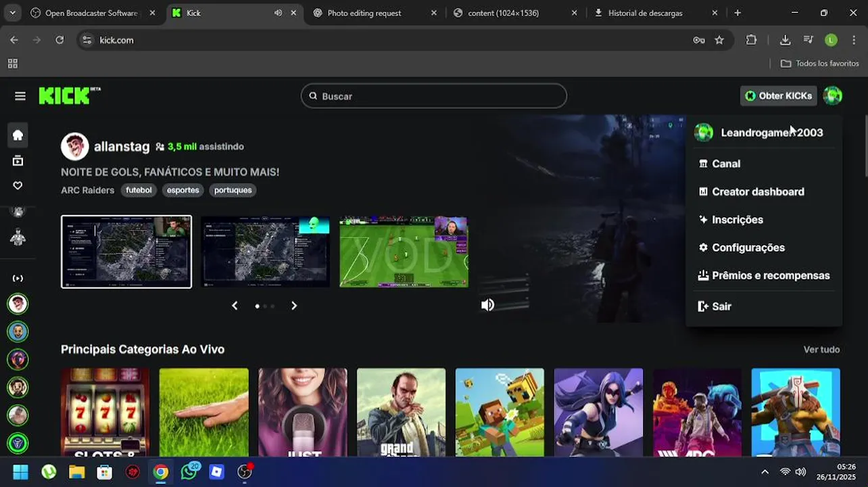
Task: Show previous featured stream
Action: tap(235, 306)
